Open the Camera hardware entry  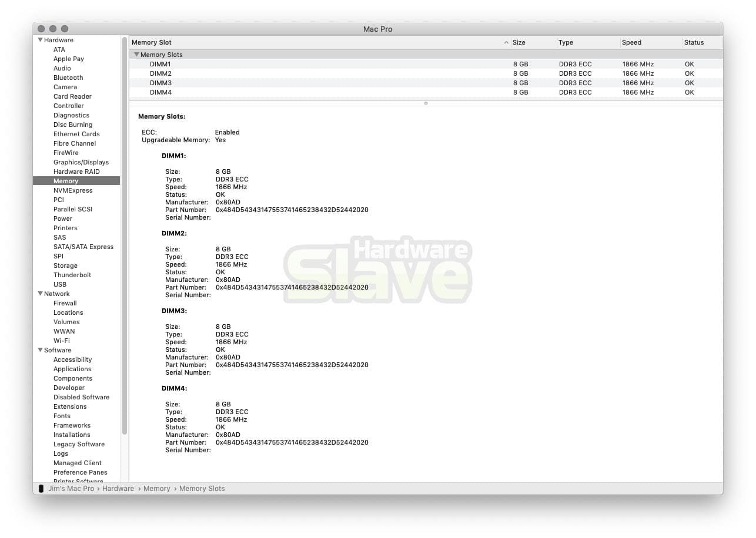(x=65, y=87)
